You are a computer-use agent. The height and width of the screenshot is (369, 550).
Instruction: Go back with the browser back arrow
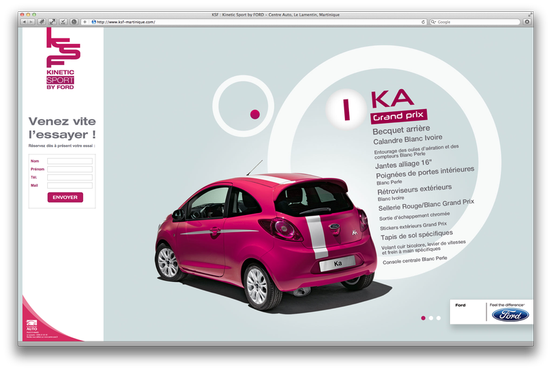click(x=24, y=22)
